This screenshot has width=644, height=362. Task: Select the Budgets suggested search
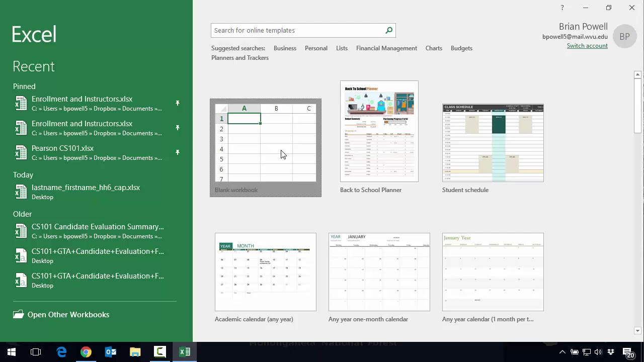(x=461, y=48)
